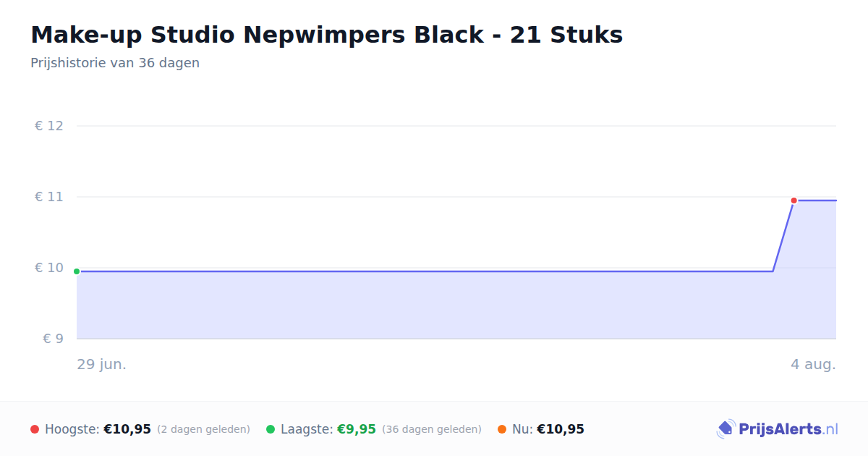Click the chart title Make-up Studio Nepwimpers

pyautogui.click(x=327, y=35)
